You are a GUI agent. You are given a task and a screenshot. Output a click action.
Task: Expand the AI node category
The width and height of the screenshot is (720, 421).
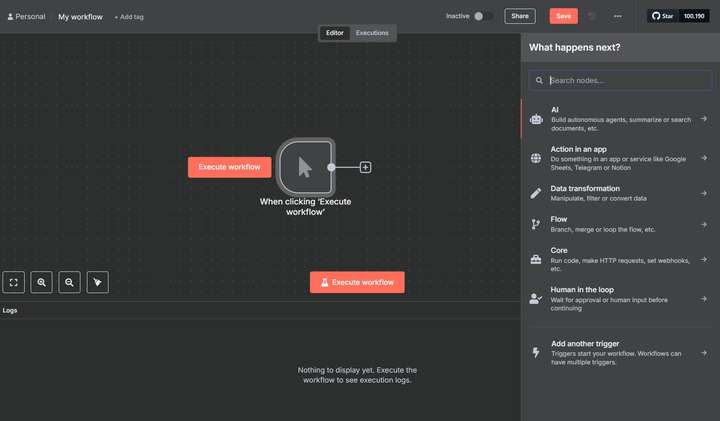pos(620,118)
